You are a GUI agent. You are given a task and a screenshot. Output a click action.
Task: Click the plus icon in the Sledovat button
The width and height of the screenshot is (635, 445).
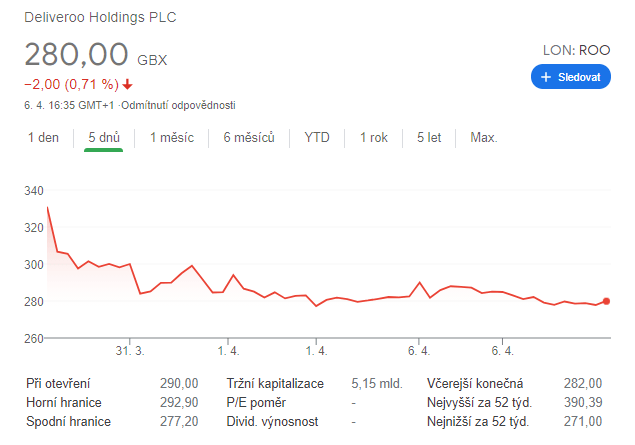(x=546, y=77)
